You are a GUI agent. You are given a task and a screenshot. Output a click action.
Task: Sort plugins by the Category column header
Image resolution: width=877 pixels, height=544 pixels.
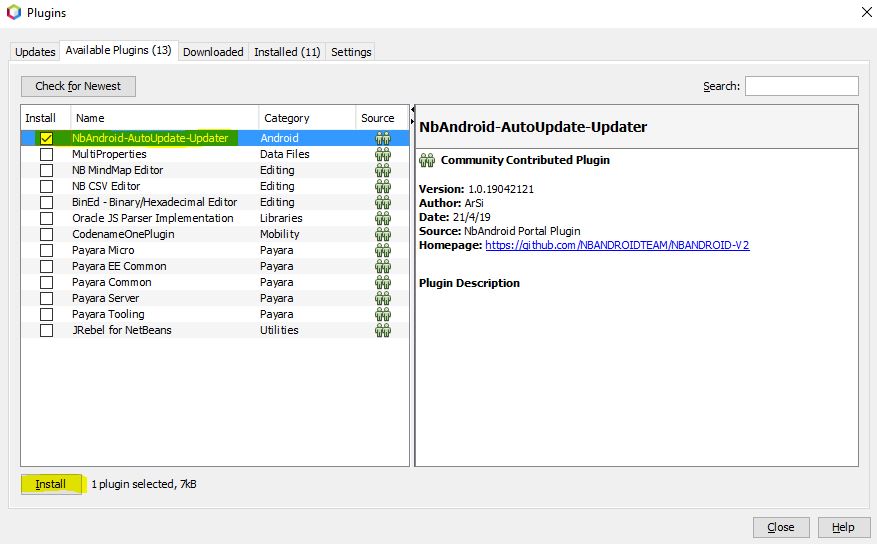[307, 118]
